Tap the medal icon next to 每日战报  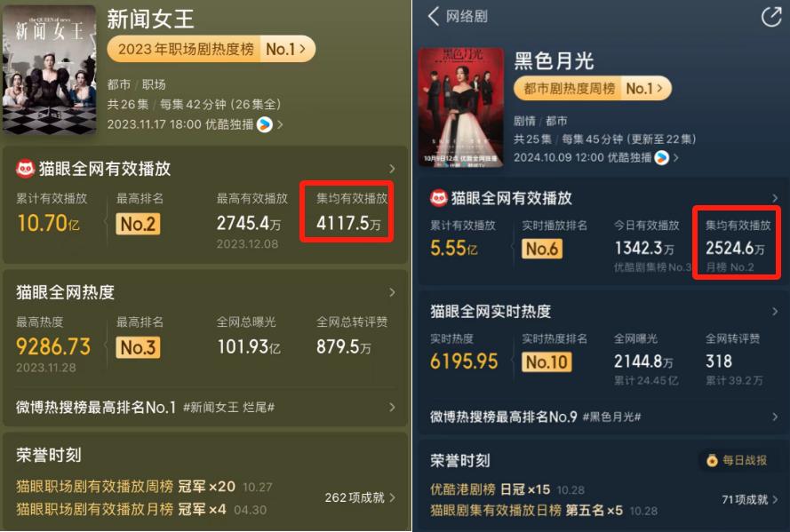tap(712, 460)
